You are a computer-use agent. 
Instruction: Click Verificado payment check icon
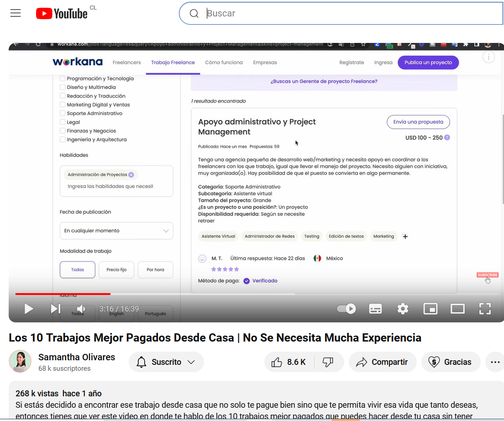(247, 281)
